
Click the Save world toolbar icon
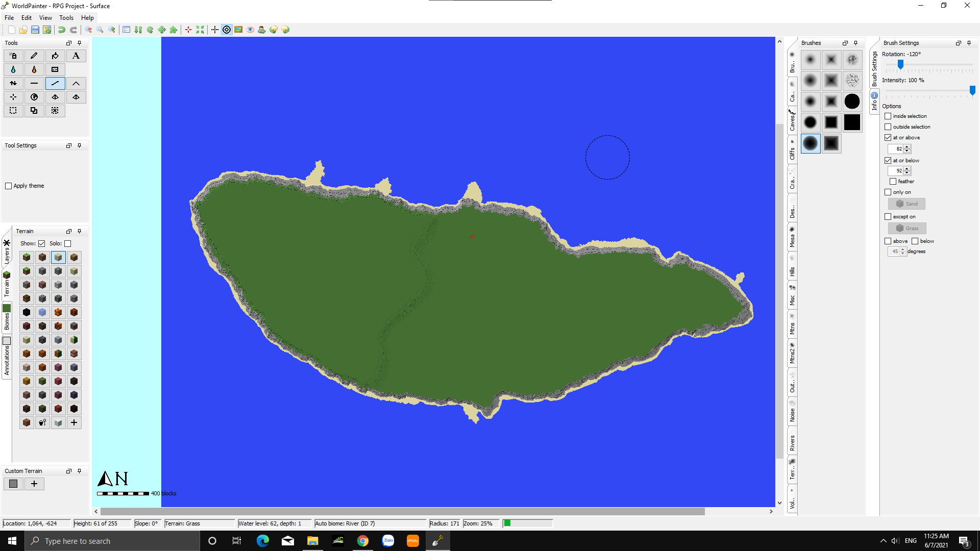click(35, 30)
